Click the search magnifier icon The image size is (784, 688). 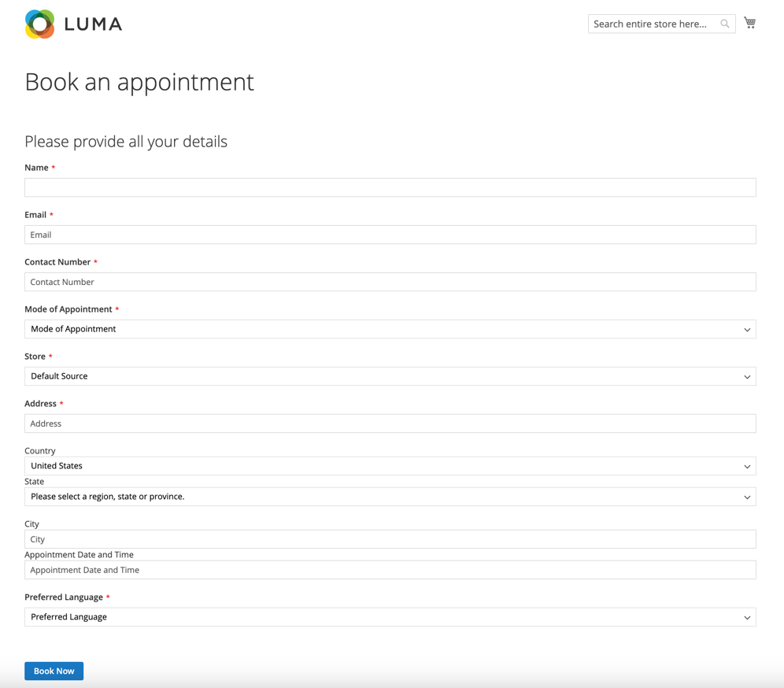725,24
